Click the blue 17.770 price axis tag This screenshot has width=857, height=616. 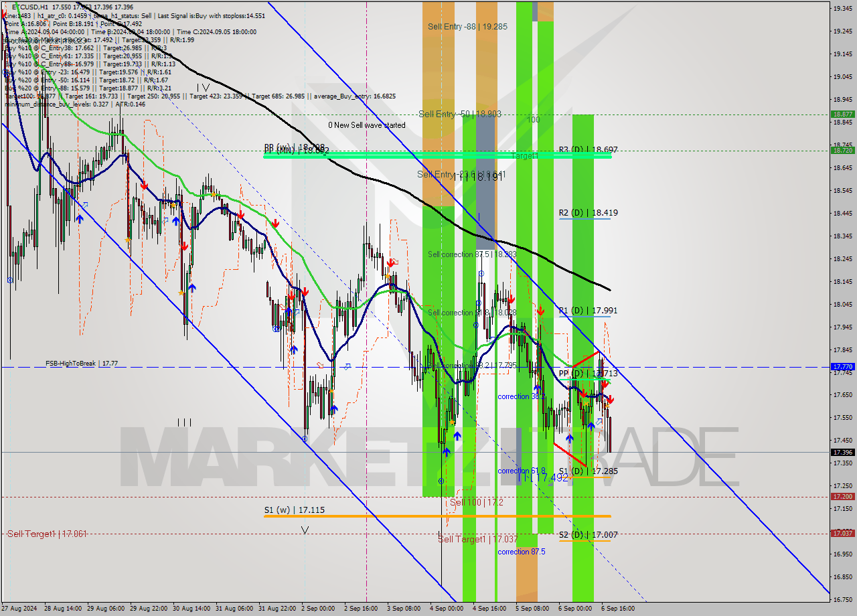pyautogui.click(x=842, y=367)
